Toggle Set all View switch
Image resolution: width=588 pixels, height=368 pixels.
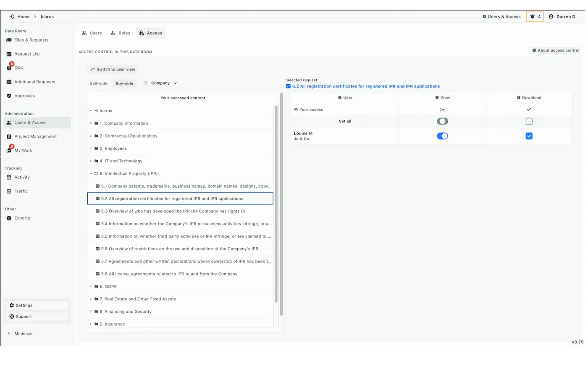pyautogui.click(x=442, y=121)
